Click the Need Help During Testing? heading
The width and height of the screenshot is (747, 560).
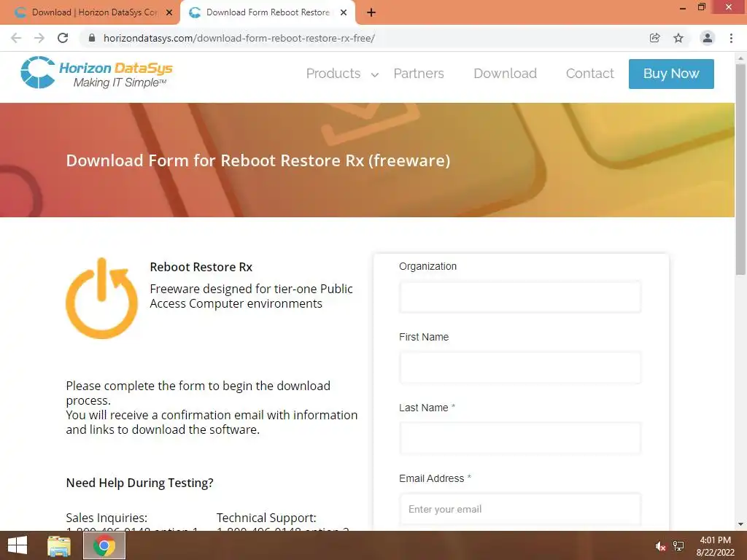(x=139, y=483)
